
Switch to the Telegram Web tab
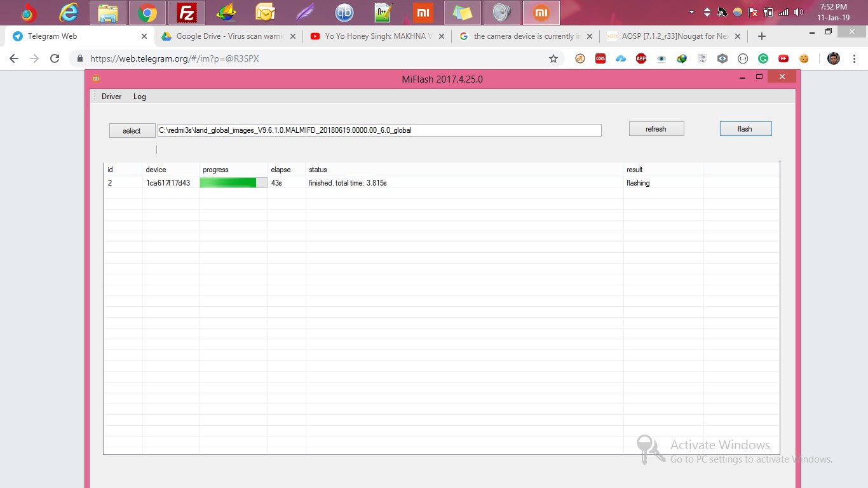pyautogui.click(x=80, y=36)
